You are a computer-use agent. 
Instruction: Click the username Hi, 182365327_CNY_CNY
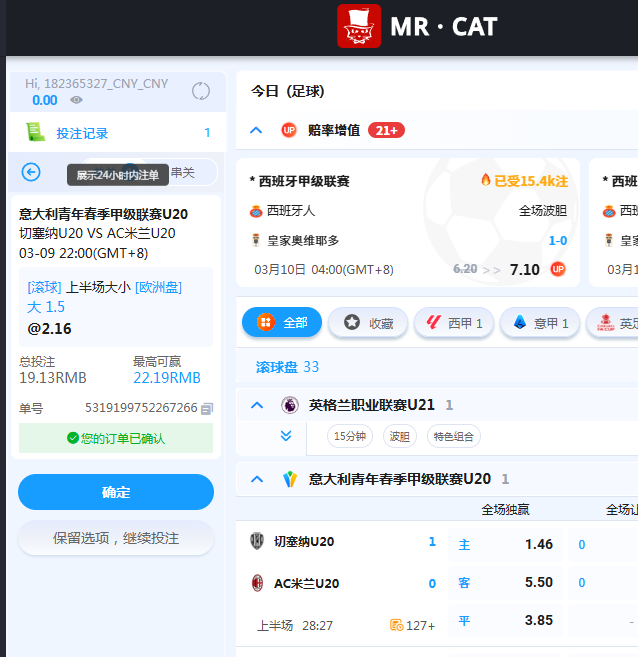coord(97,84)
